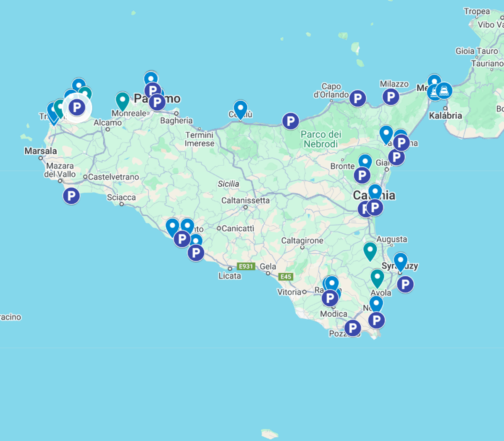Open the parking marker below Milazzo
The image size is (504, 441).
(391, 97)
